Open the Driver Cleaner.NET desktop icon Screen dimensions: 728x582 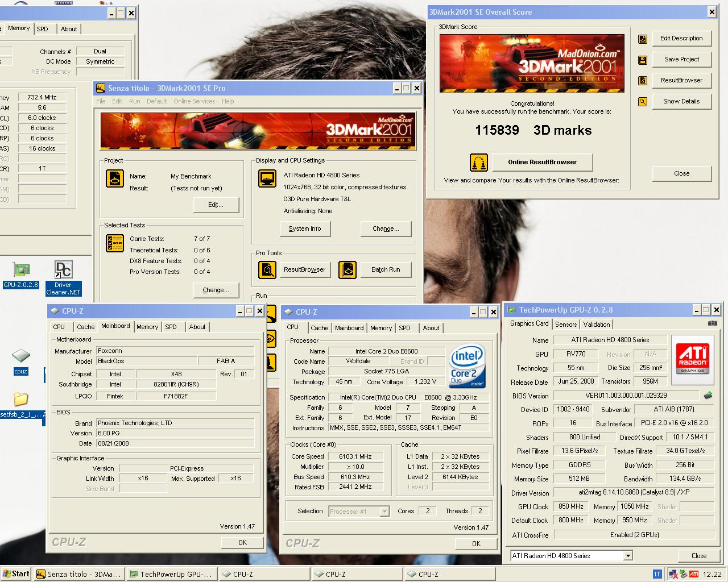(x=63, y=278)
